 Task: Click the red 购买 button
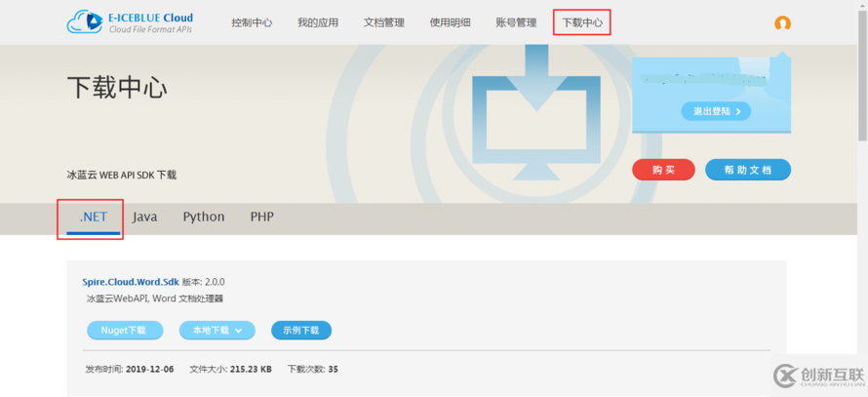[x=663, y=170]
